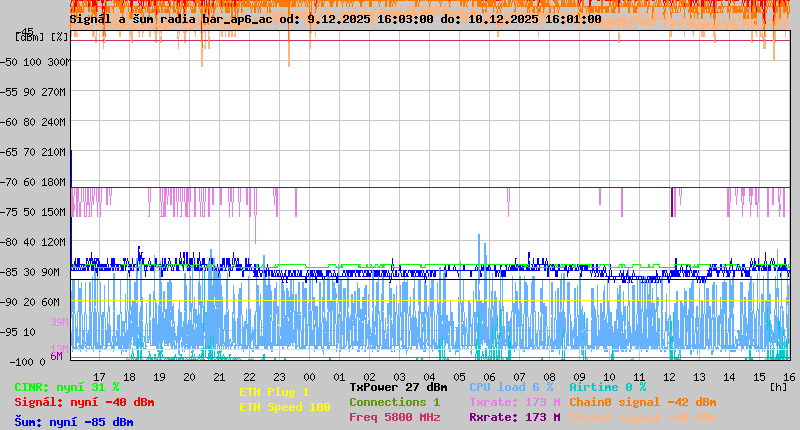Click the midnight '00' hour label

coord(310,377)
